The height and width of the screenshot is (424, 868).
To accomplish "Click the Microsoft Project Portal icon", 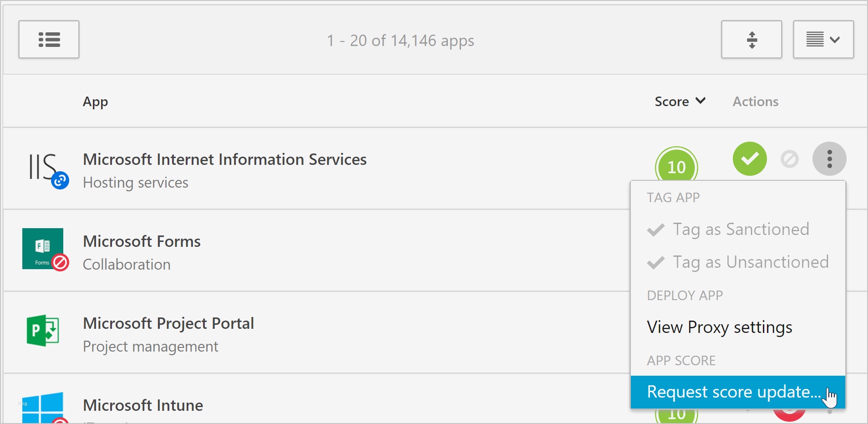I will coord(43,330).
